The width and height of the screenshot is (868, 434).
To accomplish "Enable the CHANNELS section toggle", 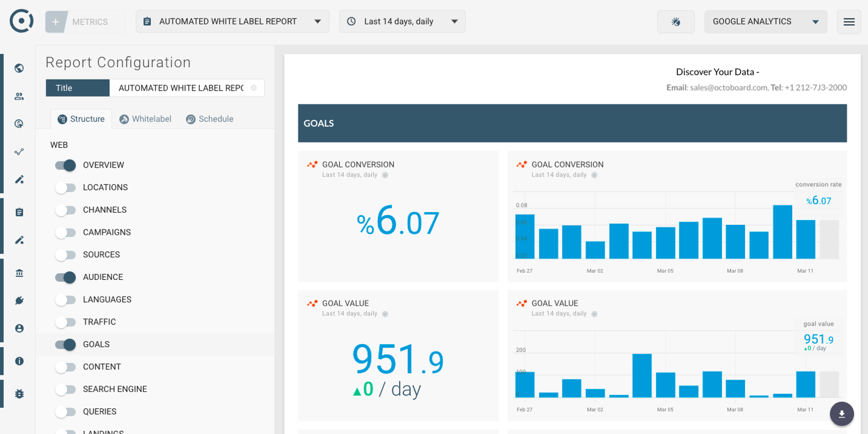I will [x=65, y=210].
